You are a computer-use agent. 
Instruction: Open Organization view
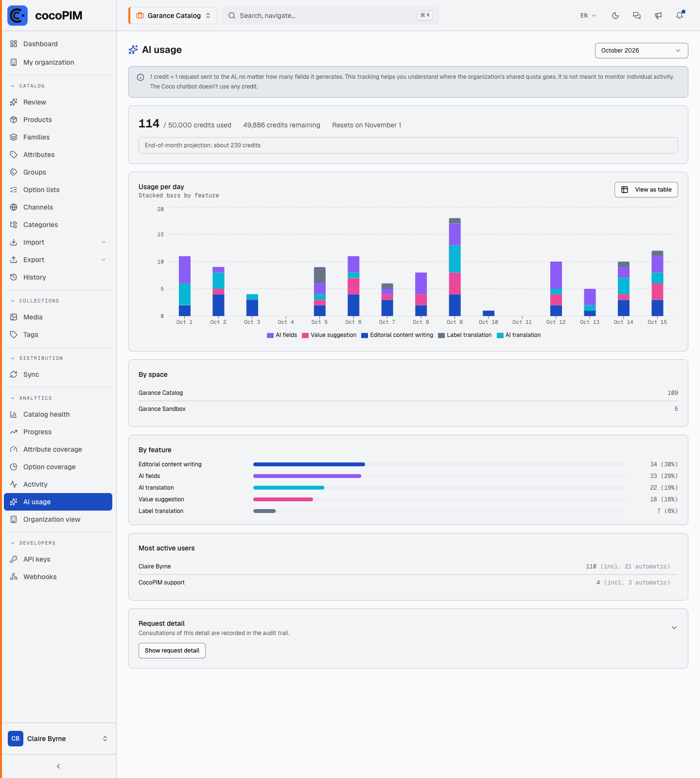(58, 519)
